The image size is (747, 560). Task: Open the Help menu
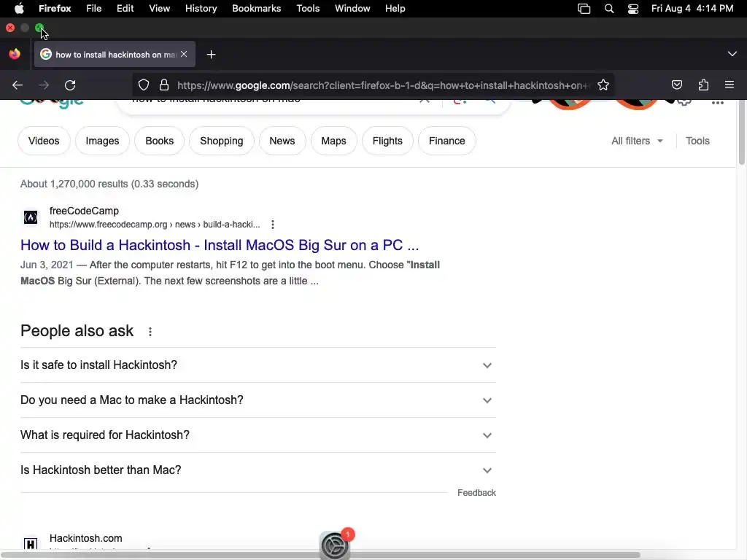(x=395, y=9)
